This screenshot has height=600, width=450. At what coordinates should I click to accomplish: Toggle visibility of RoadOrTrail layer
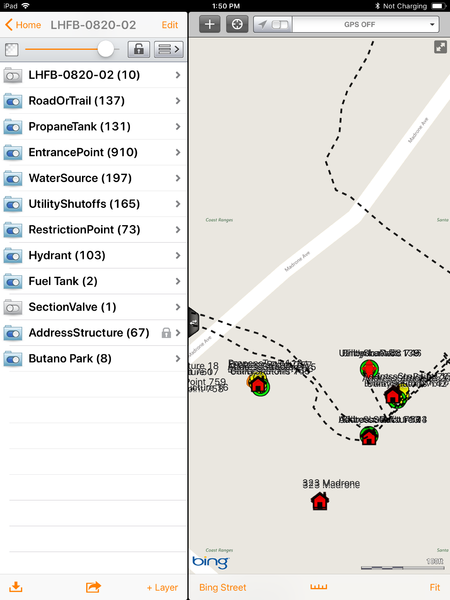(13, 101)
